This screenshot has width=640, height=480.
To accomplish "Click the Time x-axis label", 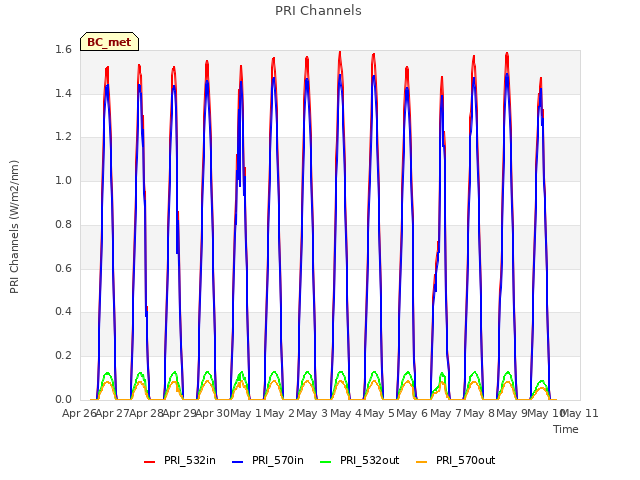I will [566, 429].
